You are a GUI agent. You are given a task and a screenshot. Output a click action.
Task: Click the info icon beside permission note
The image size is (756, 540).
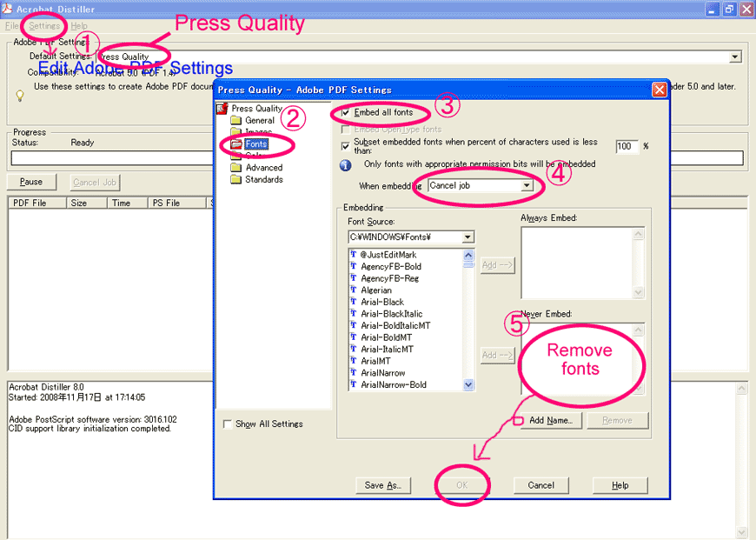tap(345, 165)
